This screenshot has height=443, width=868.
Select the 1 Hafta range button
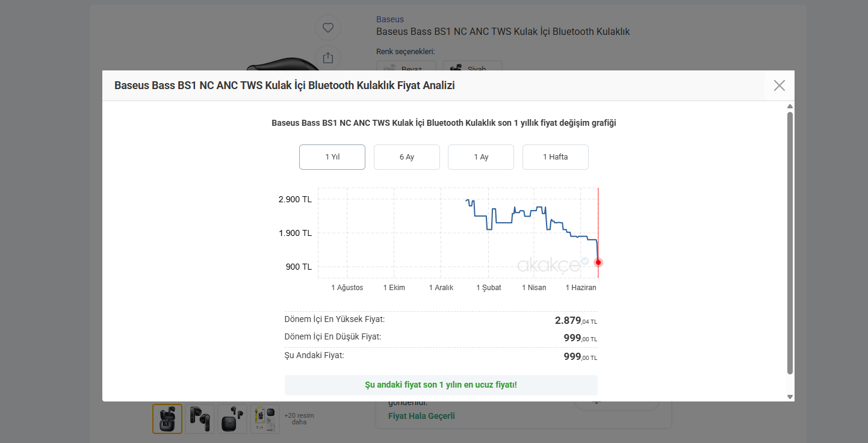(556, 157)
